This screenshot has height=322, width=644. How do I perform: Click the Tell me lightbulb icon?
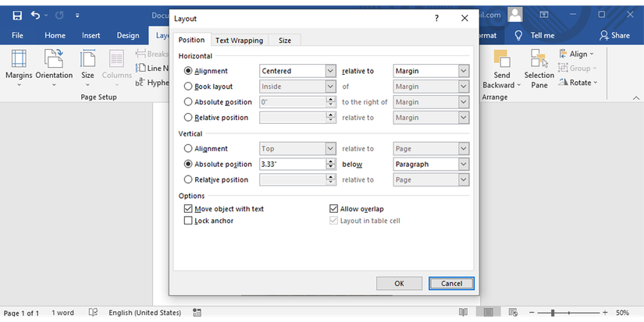[518, 36]
